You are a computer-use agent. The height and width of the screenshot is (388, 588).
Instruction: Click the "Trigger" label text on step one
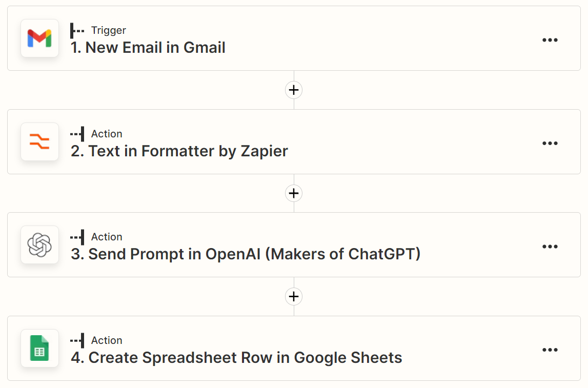tap(109, 30)
